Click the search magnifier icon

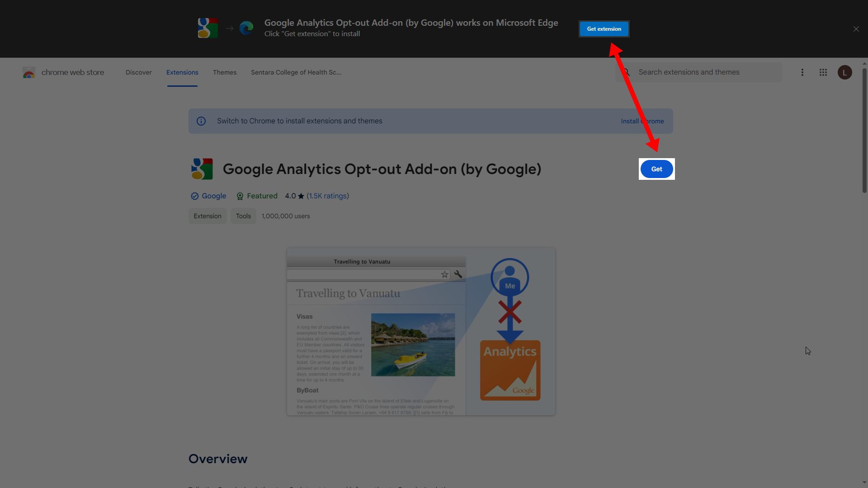click(x=626, y=72)
